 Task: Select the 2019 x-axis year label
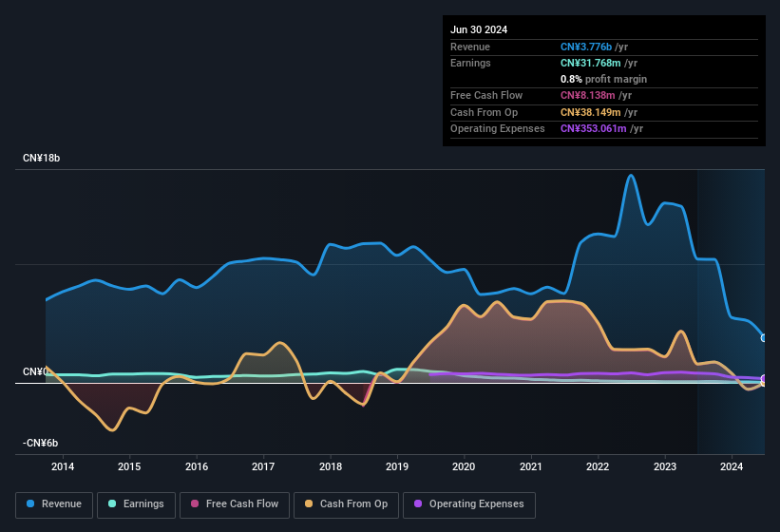click(397, 466)
